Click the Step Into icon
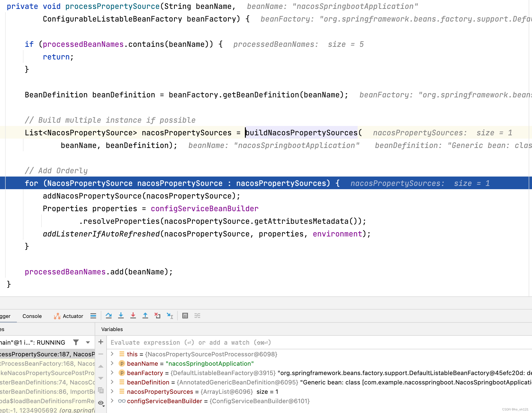Viewport: 532px width, 413px height. coord(121,316)
